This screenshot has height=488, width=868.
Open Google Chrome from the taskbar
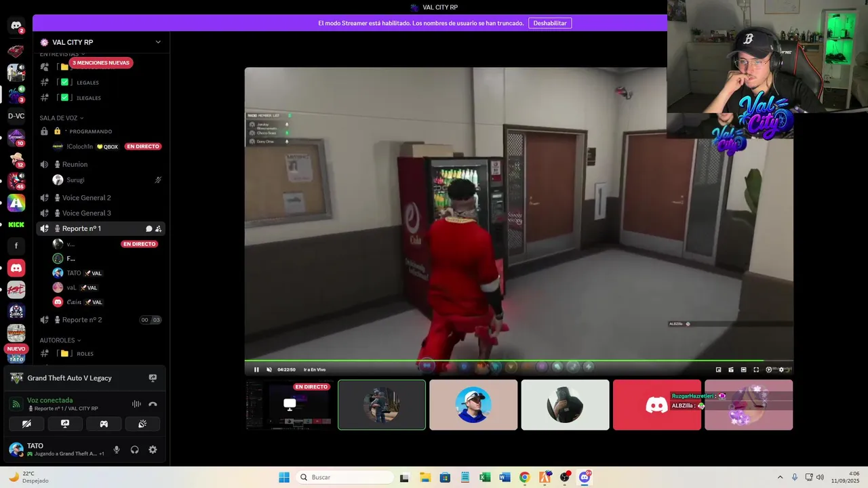point(524,477)
